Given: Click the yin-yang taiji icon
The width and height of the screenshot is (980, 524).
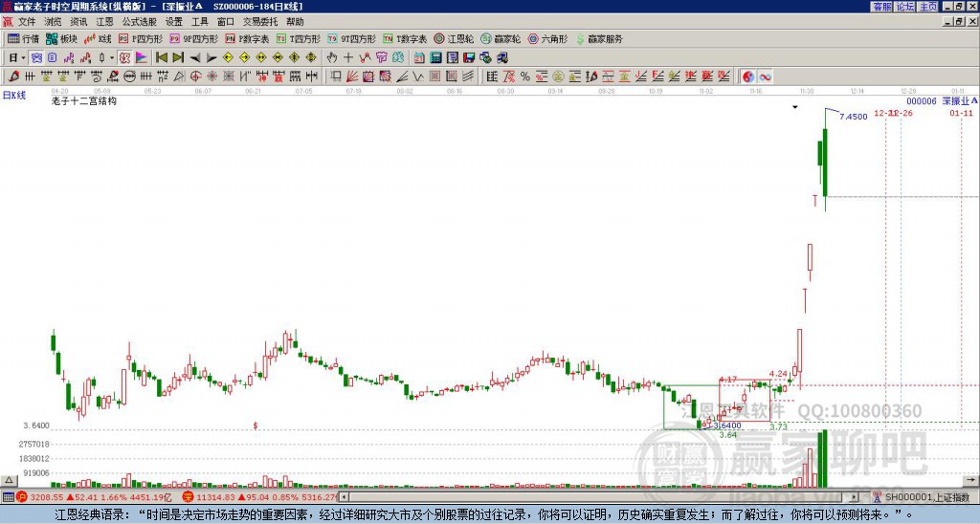Looking at the screenshot, I should click(748, 76).
